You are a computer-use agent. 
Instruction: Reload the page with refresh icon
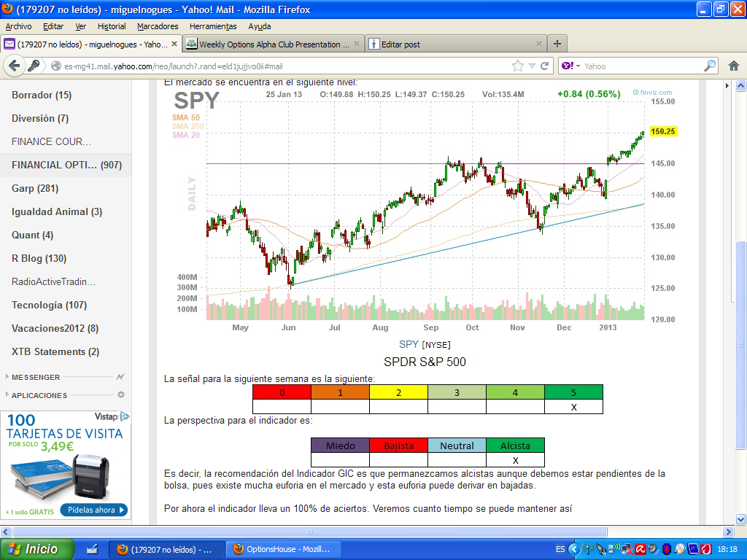click(544, 66)
